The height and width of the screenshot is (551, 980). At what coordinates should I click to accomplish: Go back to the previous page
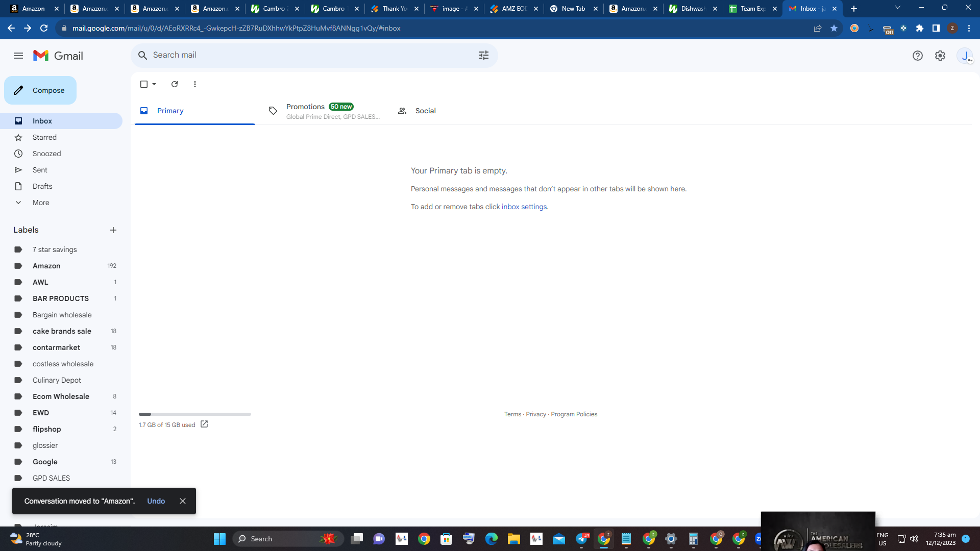pyautogui.click(x=11, y=28)
